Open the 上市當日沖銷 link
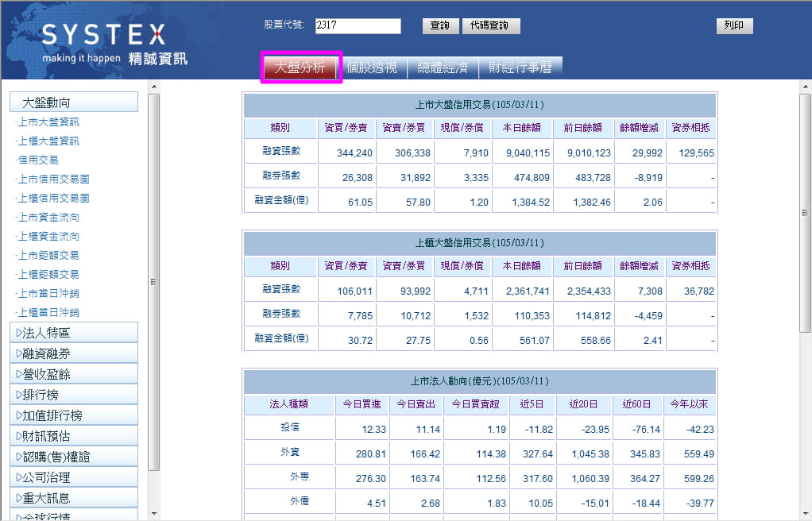The image size is (812, 521). (48, 294)
